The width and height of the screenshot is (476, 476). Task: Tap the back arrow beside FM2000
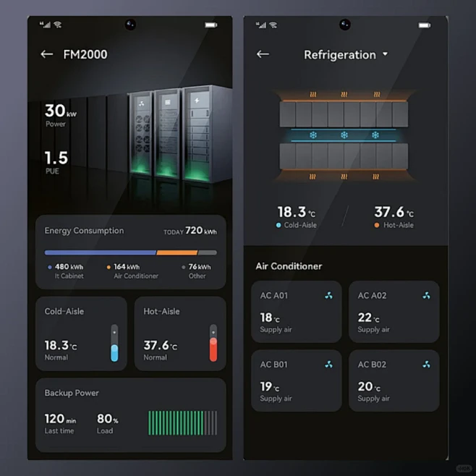pos(47,54)
